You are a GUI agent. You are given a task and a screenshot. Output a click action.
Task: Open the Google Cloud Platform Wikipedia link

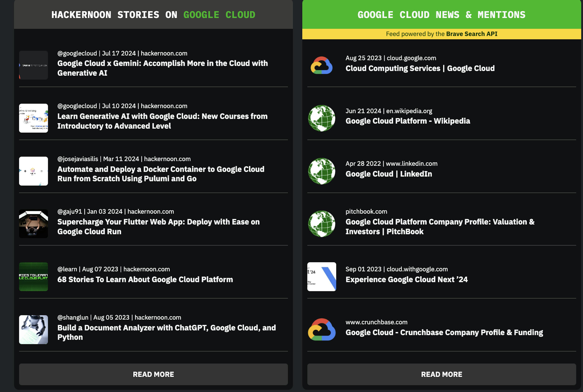click(x=408, y=121)
